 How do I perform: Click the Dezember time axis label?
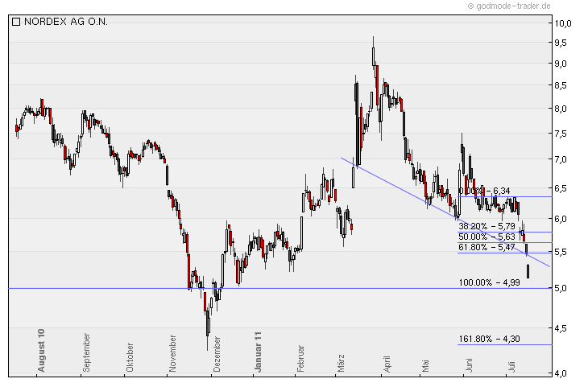coord(217,354)
